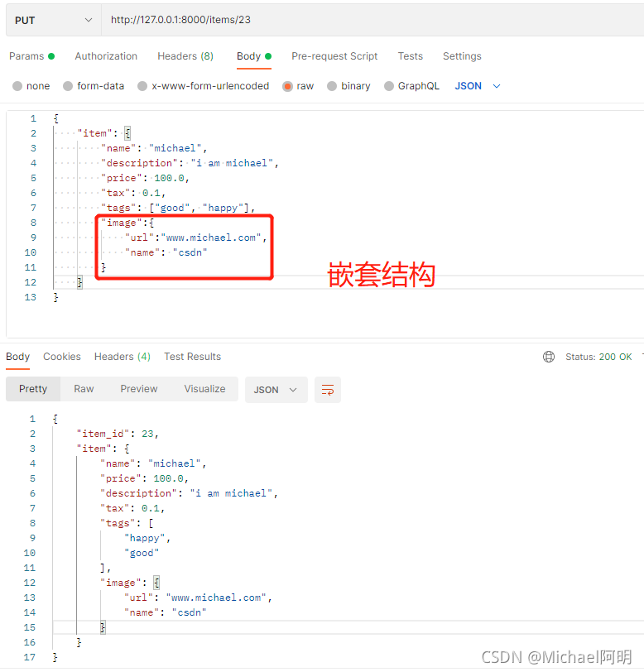Image resolution: width=644 pixels, height=672 pixels.
Task: Click the "image":{ line in request editor
Action: (127, 223)
